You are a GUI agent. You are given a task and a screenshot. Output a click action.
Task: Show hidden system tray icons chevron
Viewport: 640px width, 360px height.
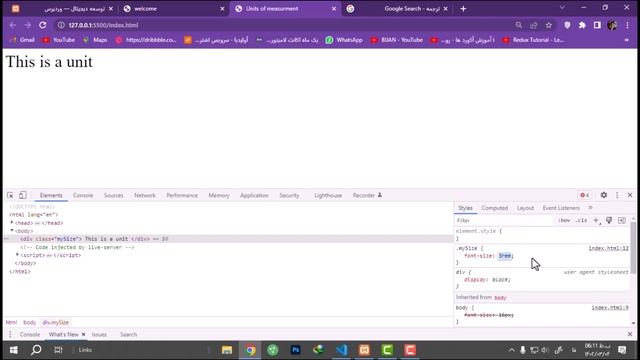(511, 350)
